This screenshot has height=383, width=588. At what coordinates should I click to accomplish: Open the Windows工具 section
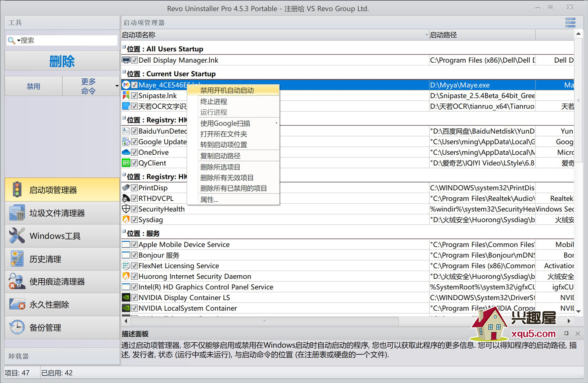[62, 236]
